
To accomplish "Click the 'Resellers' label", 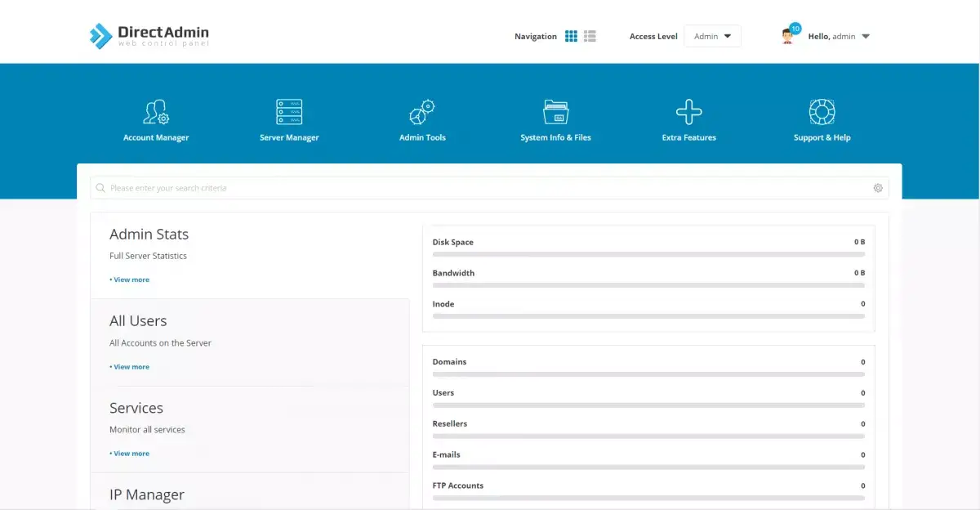I will click(x=450, y=424).
